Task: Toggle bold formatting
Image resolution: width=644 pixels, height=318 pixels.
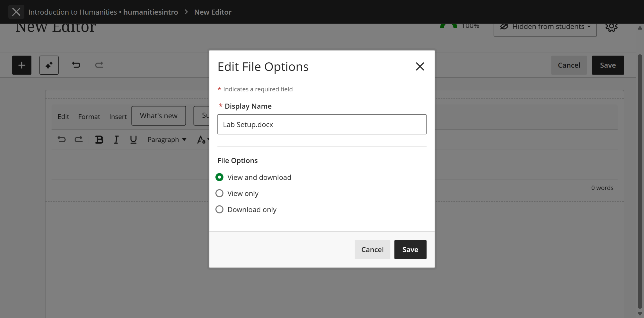Action: tap(99, 139)
